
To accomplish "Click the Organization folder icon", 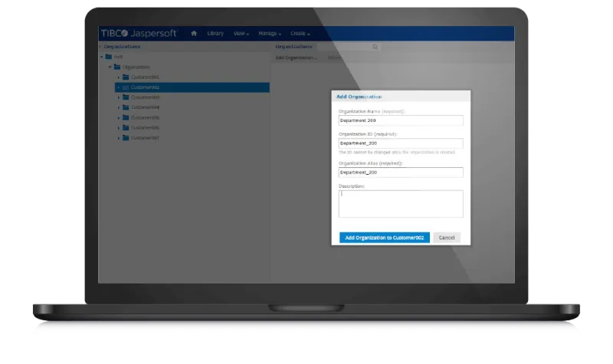I will tap(117, 67).
